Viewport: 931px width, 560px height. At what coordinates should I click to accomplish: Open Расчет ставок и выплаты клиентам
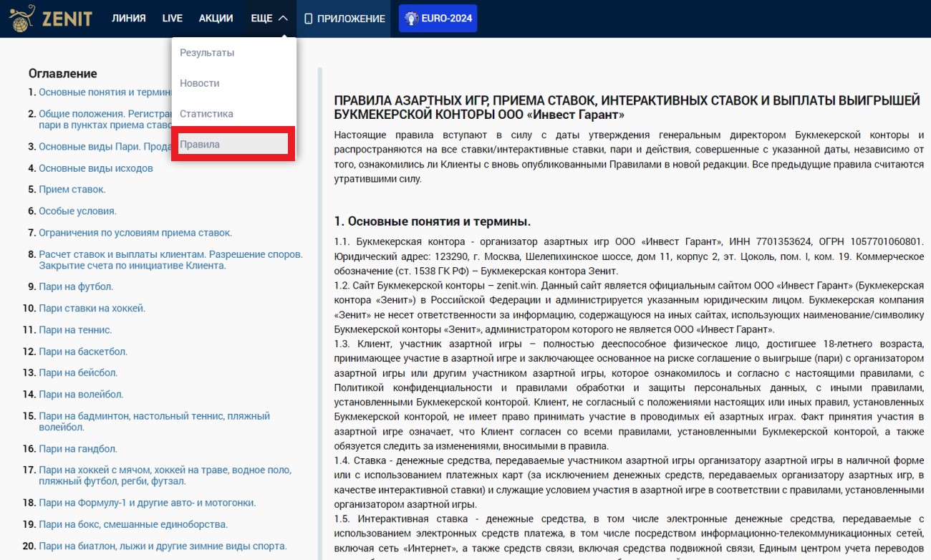click(170, 260)
